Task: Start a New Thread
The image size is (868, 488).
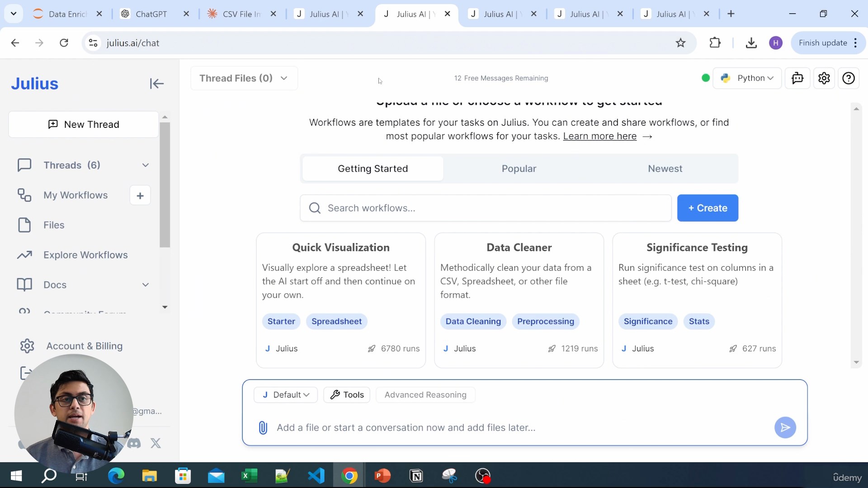Action: pyautogui.click(x=84, y=125)
